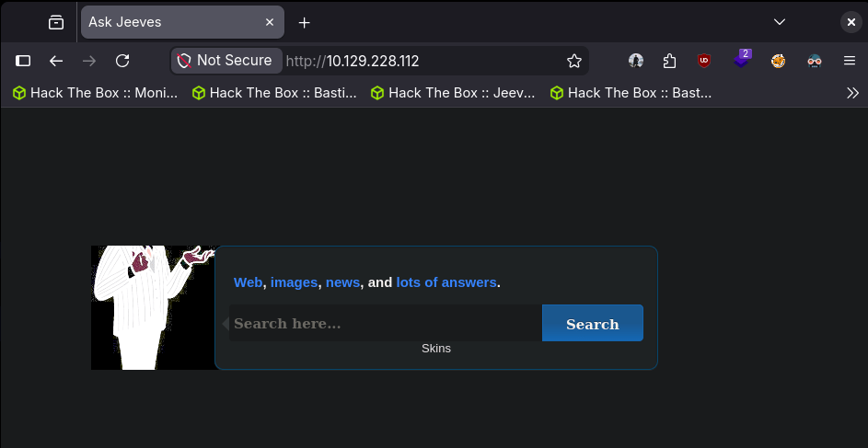Open the uBlock Origin extension icon

(x=704, y=61)
